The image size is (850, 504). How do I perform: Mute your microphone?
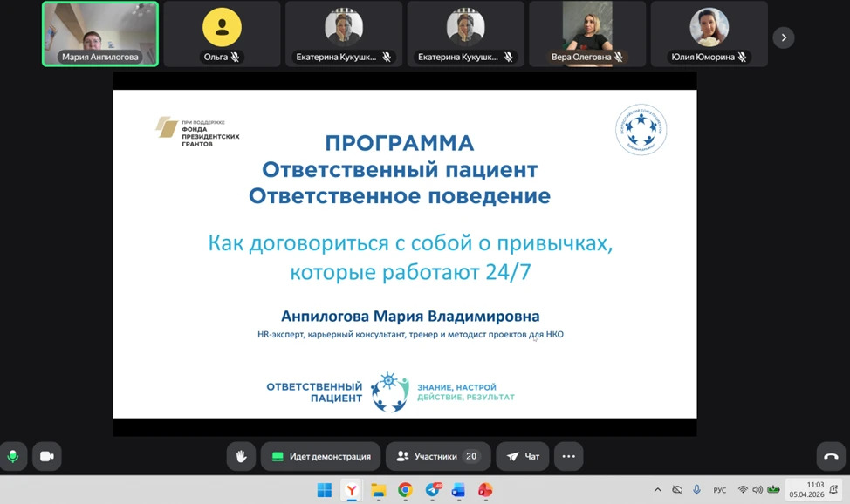[x=16, y=456]
